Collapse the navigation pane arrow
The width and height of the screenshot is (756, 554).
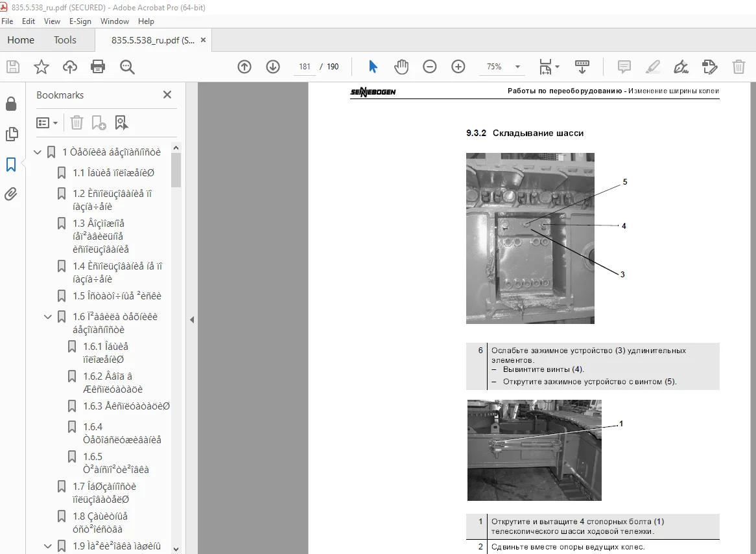click(192, 319)
